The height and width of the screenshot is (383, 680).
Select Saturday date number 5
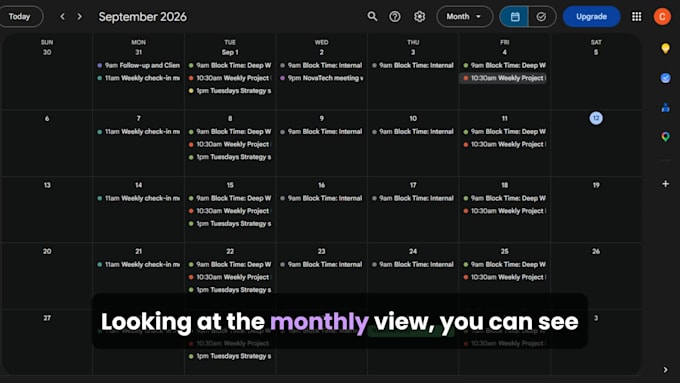(596, 52)
